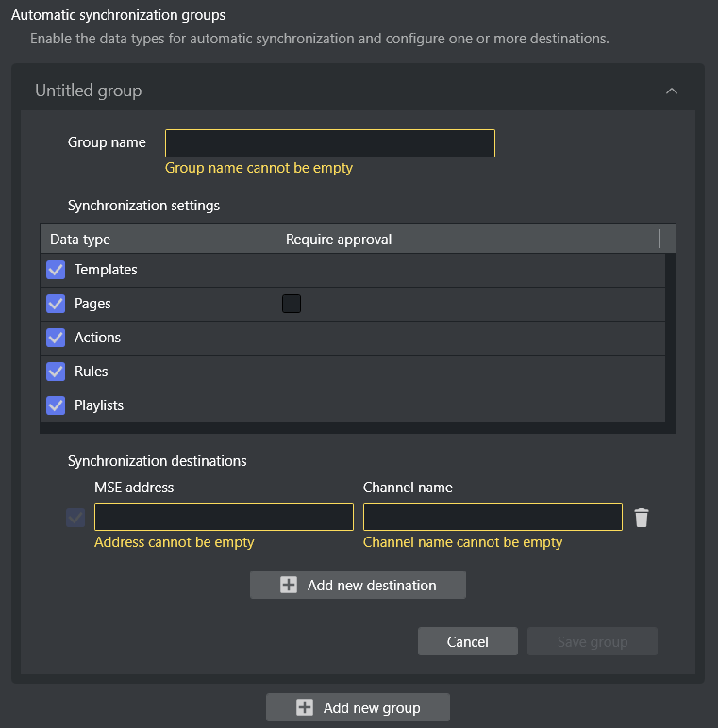Disable the Actions data type checkbox
This screenshot has height=728, width=718.
pos(56,338)
